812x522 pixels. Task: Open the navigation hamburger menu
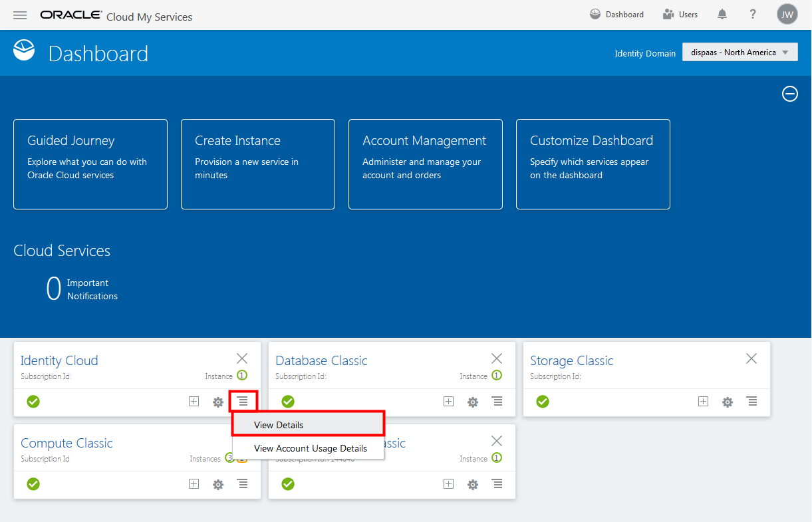[20, 15]
